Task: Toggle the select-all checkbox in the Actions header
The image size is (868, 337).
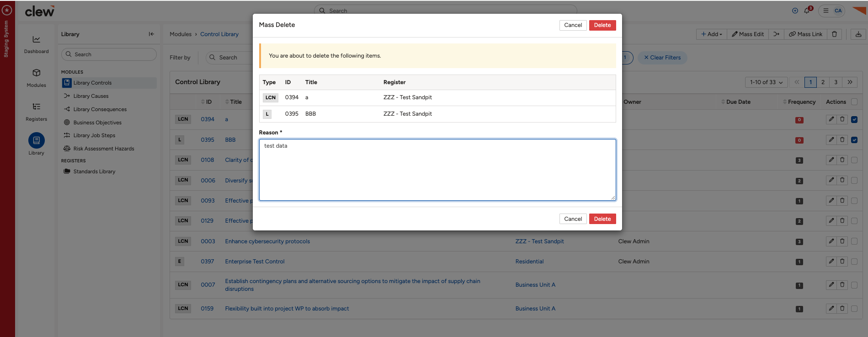Action: click(x=854, y=102)
